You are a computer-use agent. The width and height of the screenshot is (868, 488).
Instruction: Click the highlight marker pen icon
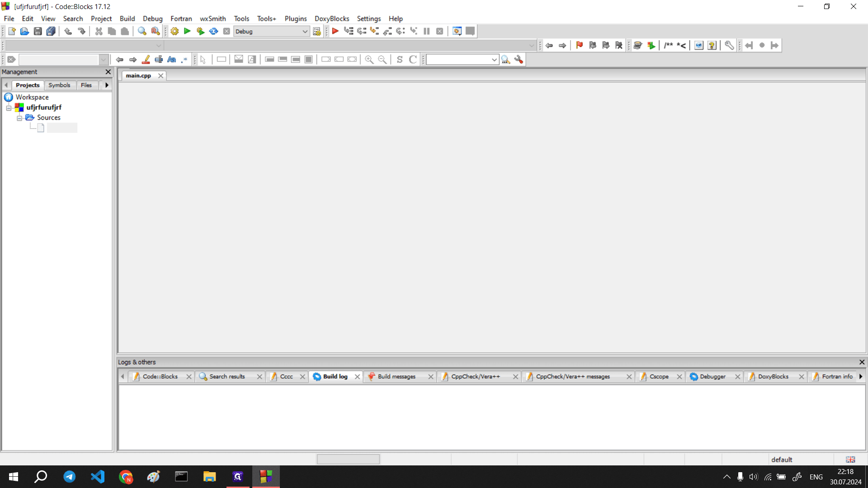pos(146,60)
